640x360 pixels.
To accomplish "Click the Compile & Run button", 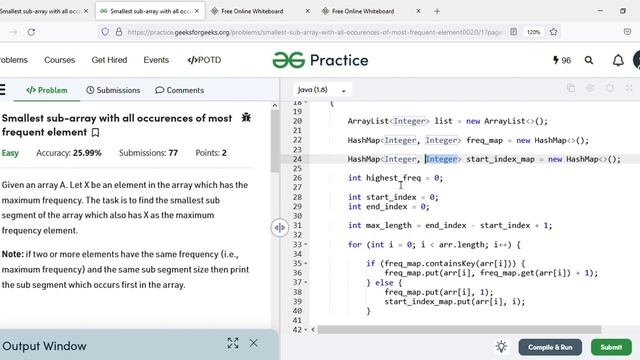I will point(550,347).
